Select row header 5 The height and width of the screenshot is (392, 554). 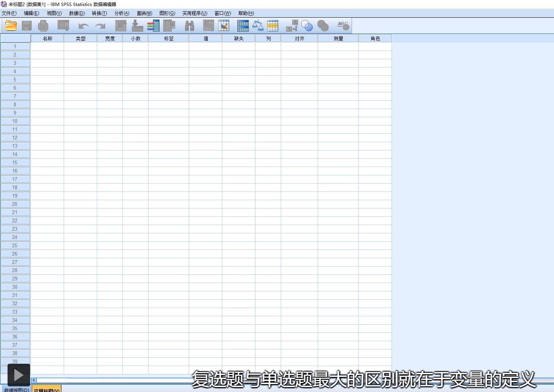tap(15, 80)
